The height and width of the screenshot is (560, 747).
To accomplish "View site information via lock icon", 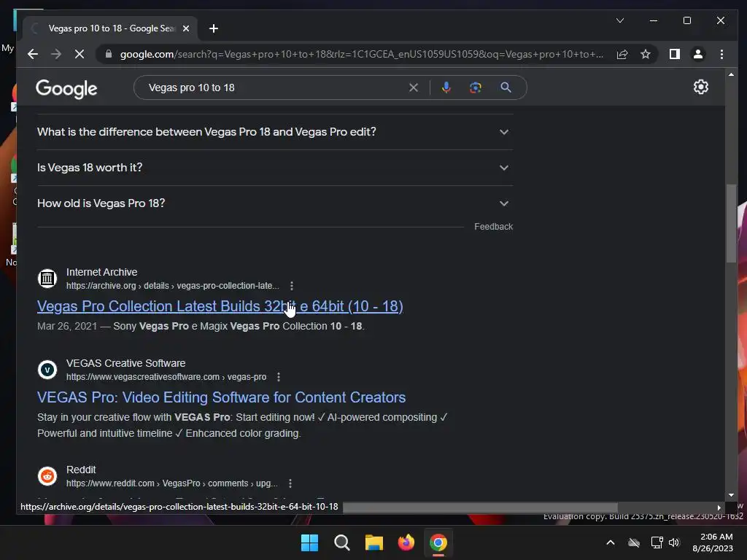I will click(x=109, y=54).
